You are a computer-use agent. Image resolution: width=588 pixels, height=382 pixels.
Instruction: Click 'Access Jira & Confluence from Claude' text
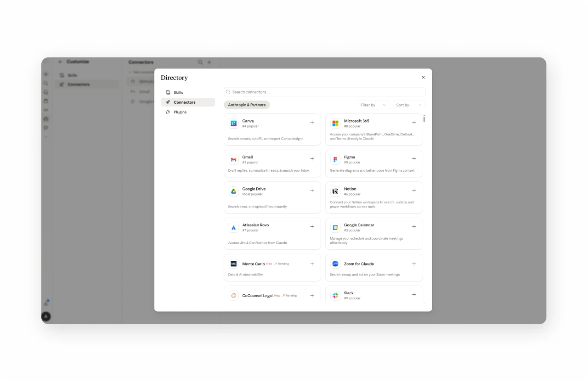point(257,243)
